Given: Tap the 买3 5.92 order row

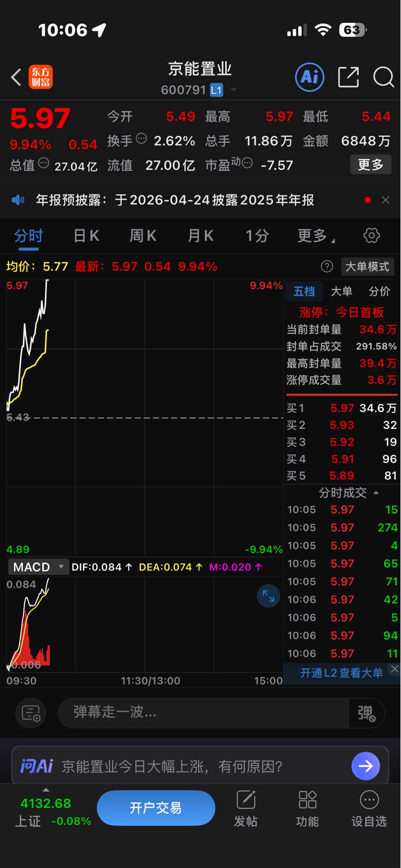Looking at the screenshot, I should (x=342, y=442).
